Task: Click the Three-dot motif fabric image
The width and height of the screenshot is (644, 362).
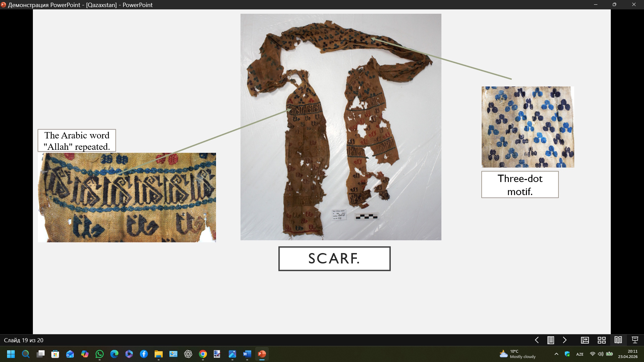Action: (x=528, y=127)
